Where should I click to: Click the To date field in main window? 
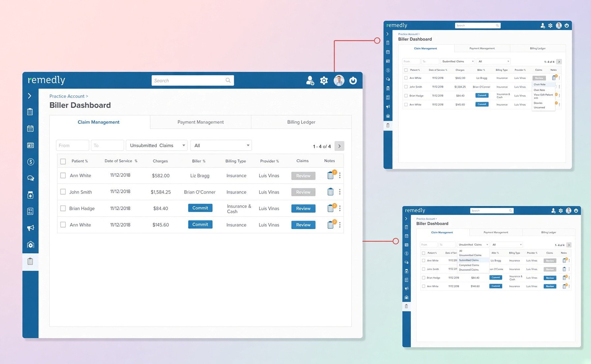coord(107,145)
